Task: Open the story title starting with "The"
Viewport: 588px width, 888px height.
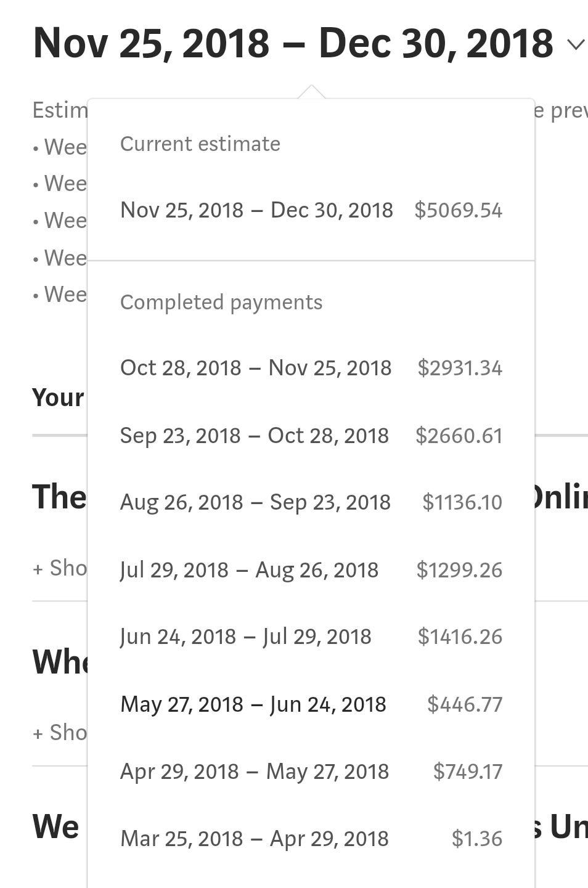Action: 59,497
